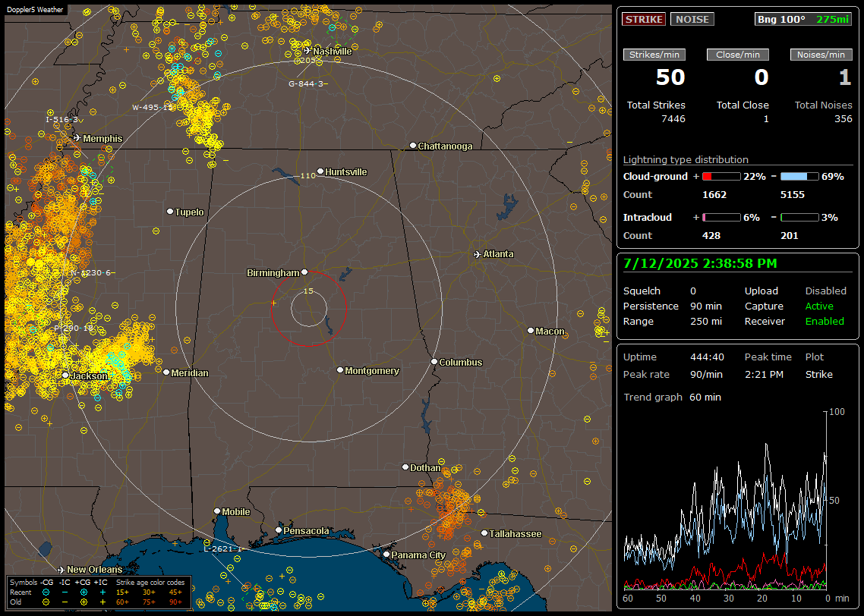This screenshot has height=616, width=864.
Task: Click the NOISE indicator button
Action: point(692,19)
